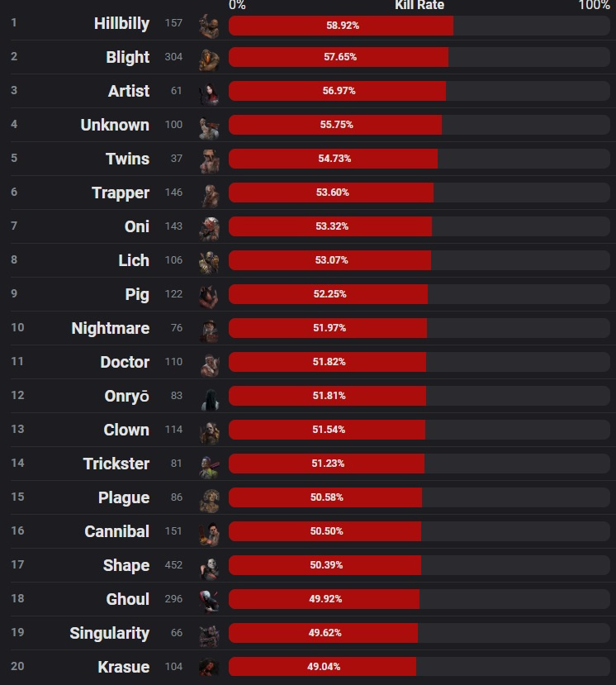Click the Singularity row name
The image size is (616, 685).
click(x=110, y=634)
